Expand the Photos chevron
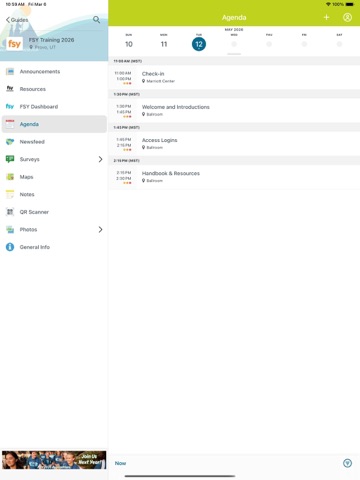The height and width of the screenshot is (480, 360). coord(100,229)
